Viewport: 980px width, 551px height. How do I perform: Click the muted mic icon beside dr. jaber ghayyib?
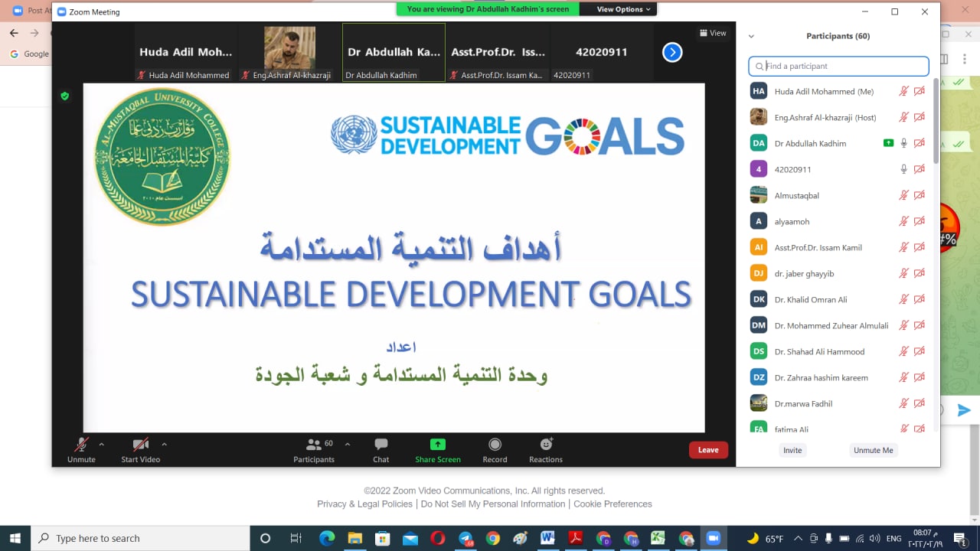[x=903, y=273]
